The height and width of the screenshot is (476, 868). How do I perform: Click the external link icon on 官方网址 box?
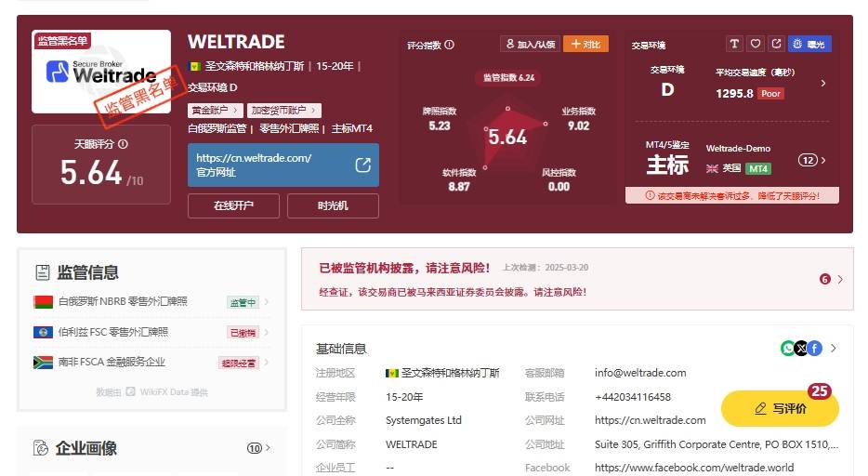pyautogui.click(x=362, y=165)
